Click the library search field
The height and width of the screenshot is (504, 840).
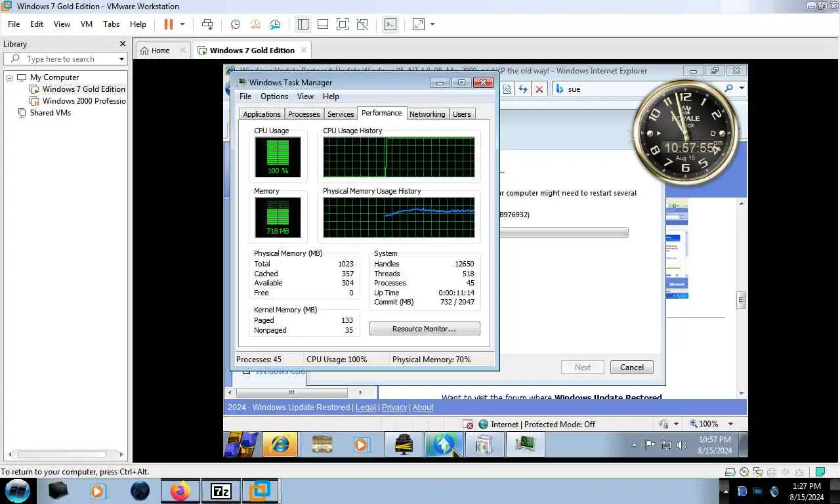point(66,58)
